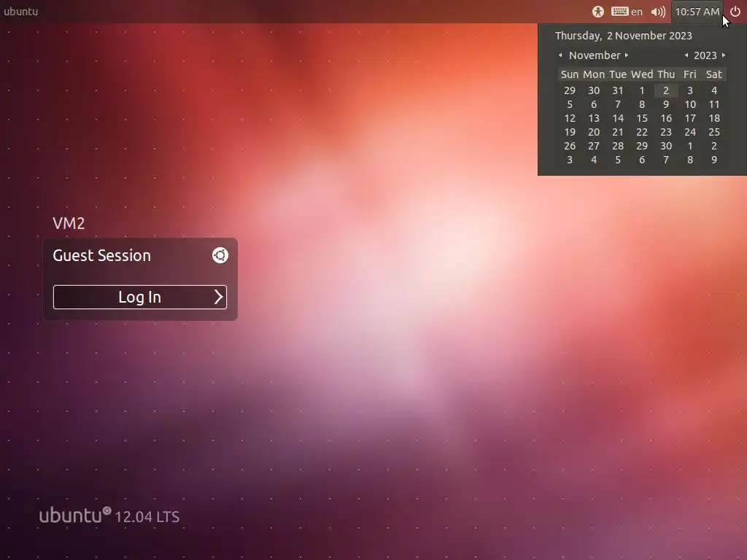
Task: Select day 22 in the calendar
Action: pos(642,132)
